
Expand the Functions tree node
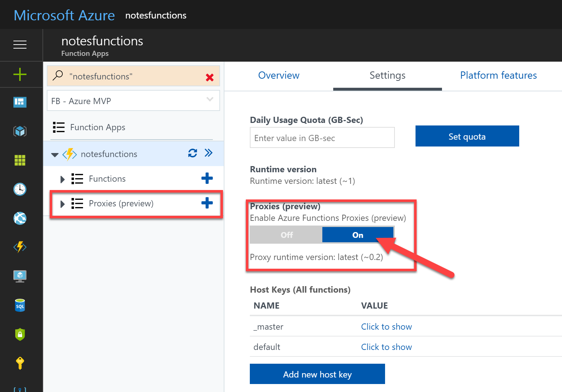click(x=62, y=179)
